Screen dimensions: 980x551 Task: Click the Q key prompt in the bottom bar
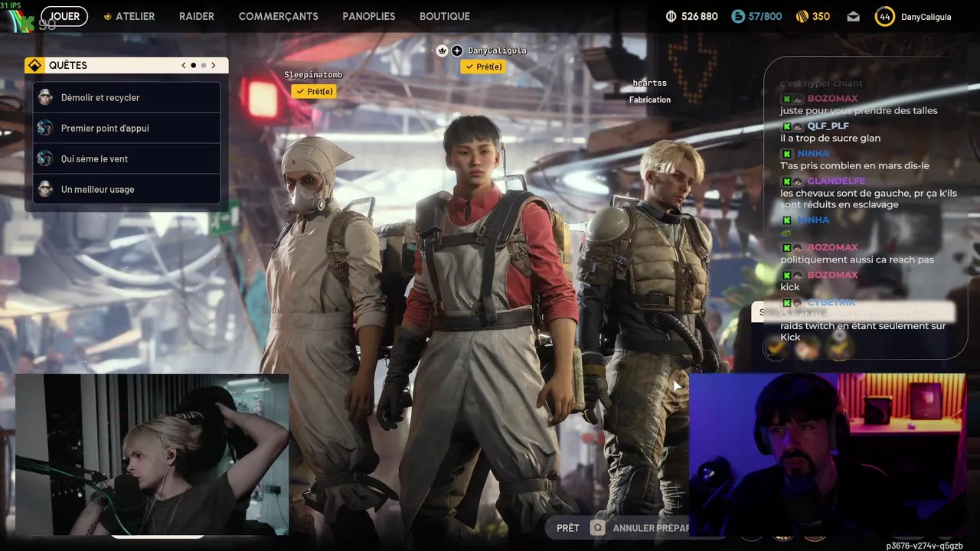[597, 528]
